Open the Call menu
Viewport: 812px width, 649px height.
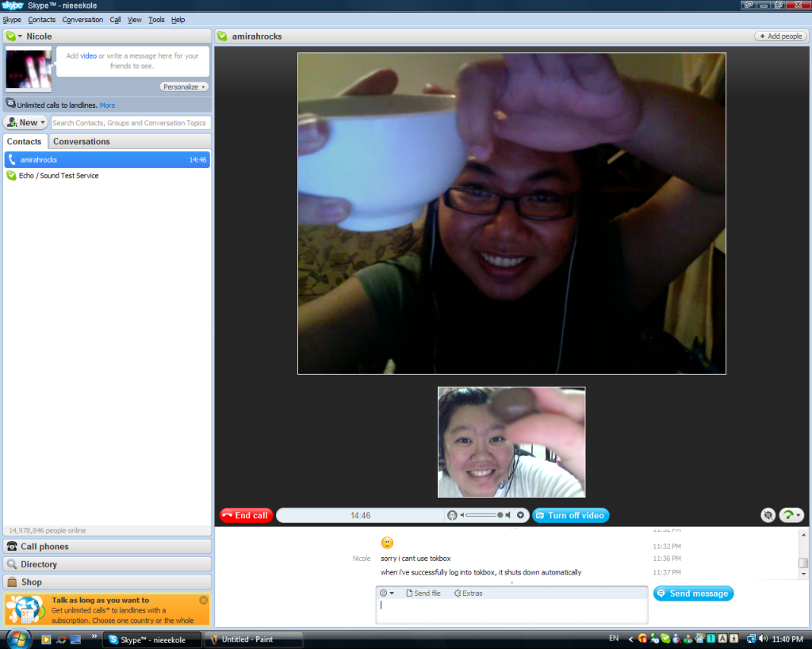click(x=115, y=20)
